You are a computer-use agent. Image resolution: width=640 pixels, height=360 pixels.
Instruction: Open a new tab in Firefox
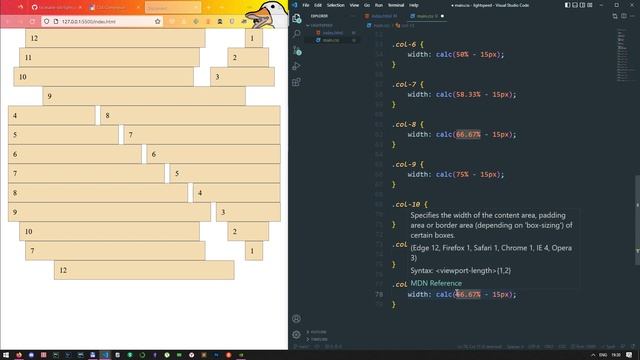(209, 7)
